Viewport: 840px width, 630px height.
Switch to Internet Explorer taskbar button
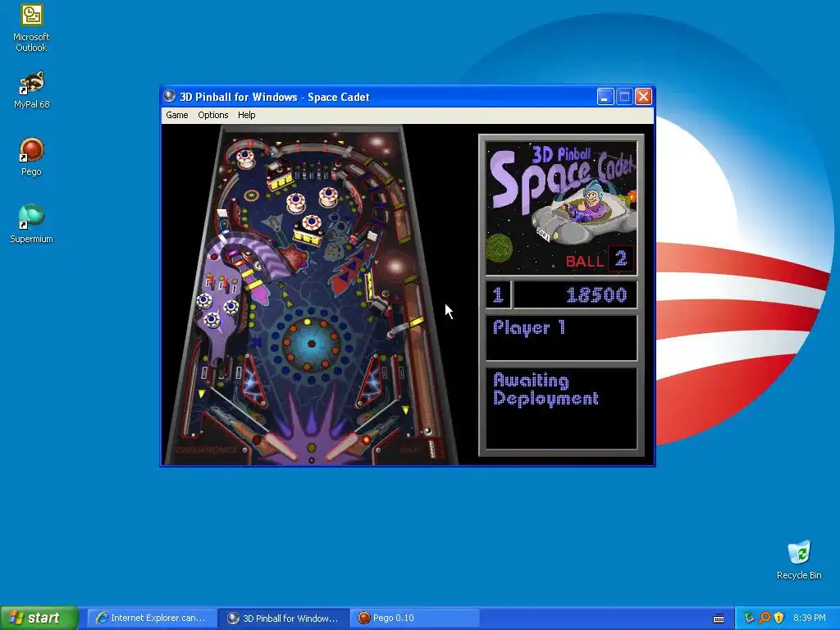(152, 618)
